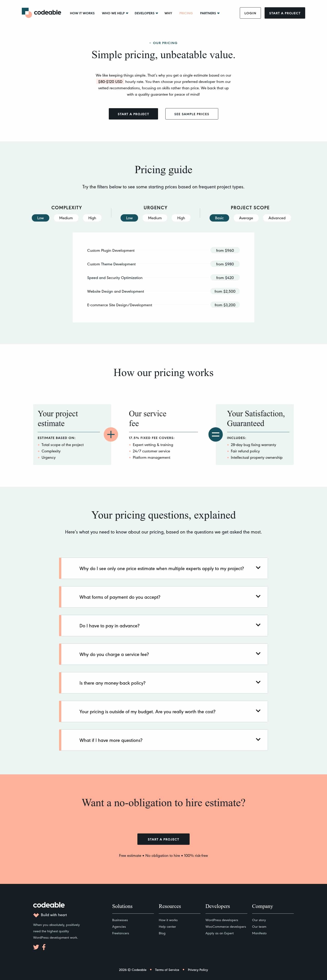Set urgency filter to High
Screen dimensions: 327x980
(x=181, y=218)
